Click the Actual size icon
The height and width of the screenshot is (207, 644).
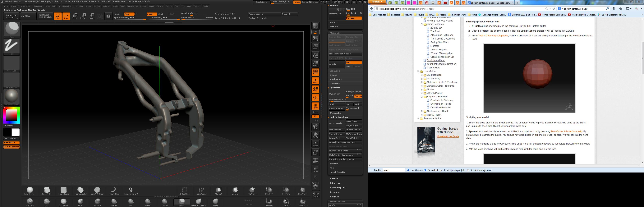coord(315,55)
